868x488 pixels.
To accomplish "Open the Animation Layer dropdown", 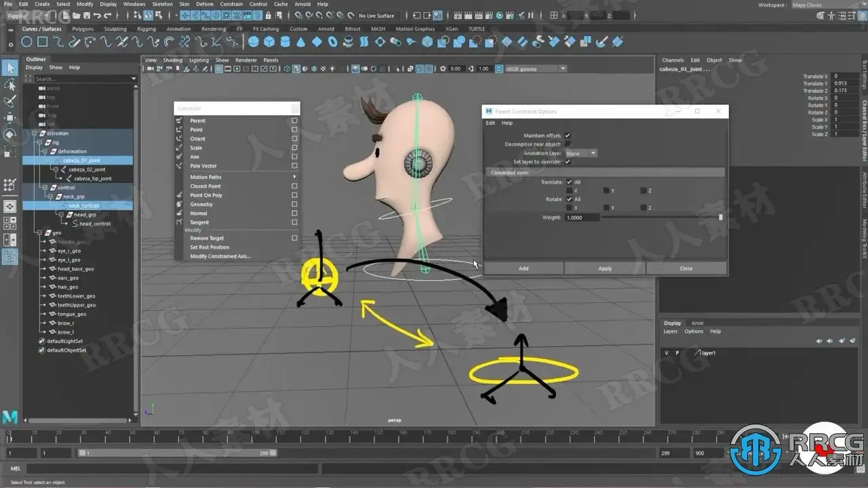I will [x=581, y=153].
